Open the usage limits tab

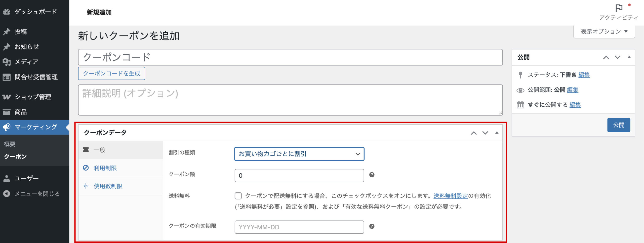point(108,186)
